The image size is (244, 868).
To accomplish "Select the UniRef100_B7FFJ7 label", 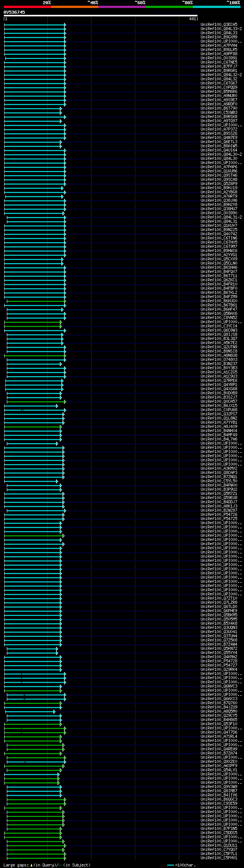I will tap(219, 66).
